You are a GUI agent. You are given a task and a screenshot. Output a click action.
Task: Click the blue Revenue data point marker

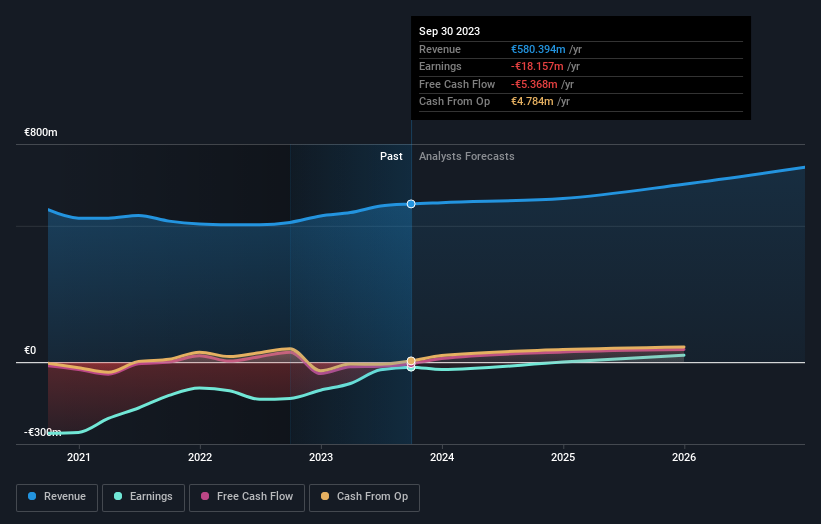tap(411, 204)
